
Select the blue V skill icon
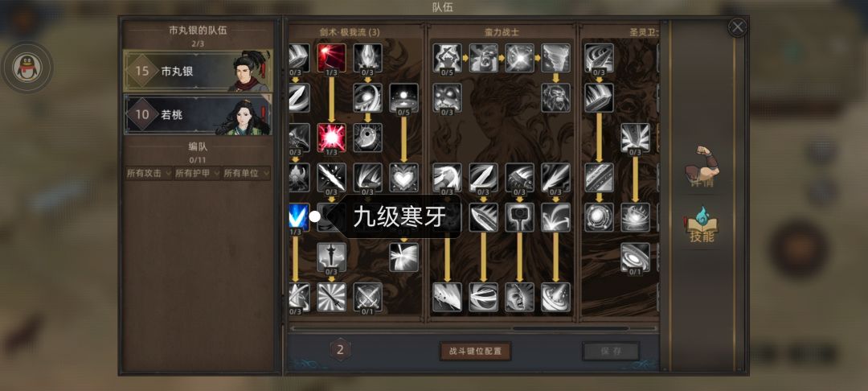[x=299, y=217]
